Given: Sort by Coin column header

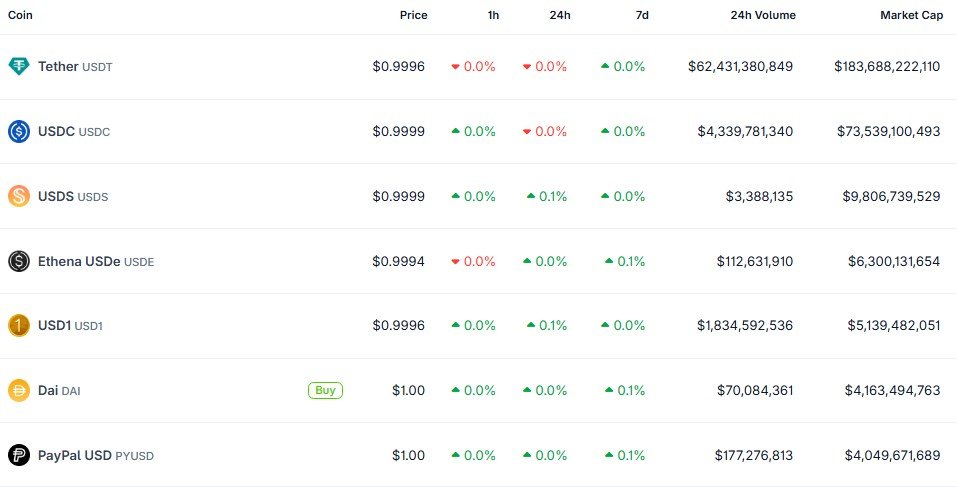Looking at the screenshot, I should [21, 15].
